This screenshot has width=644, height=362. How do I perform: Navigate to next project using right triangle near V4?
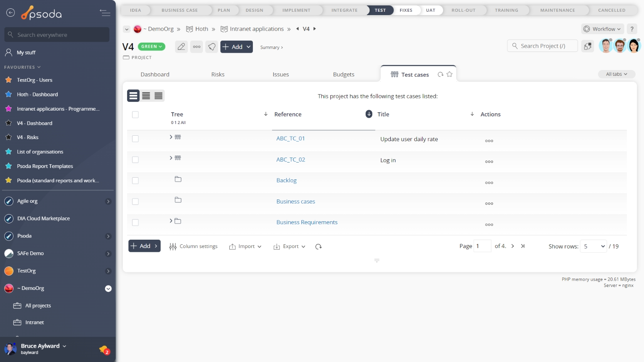314,29
